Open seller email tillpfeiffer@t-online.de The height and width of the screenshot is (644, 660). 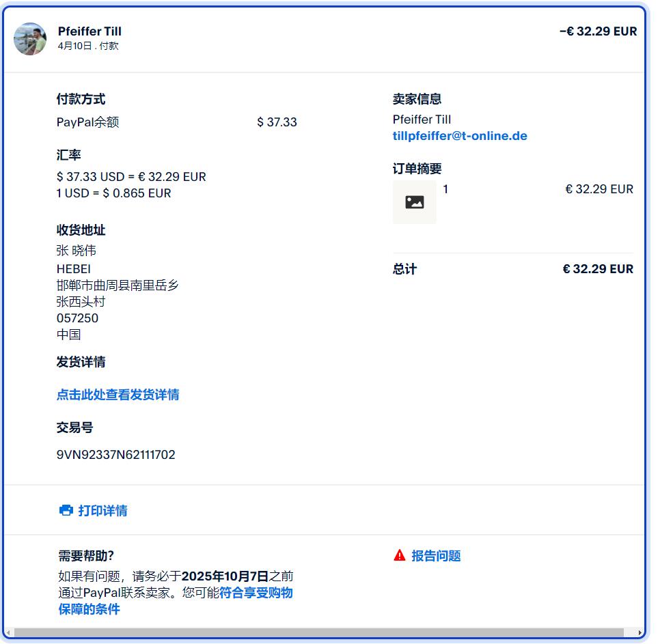460,136
